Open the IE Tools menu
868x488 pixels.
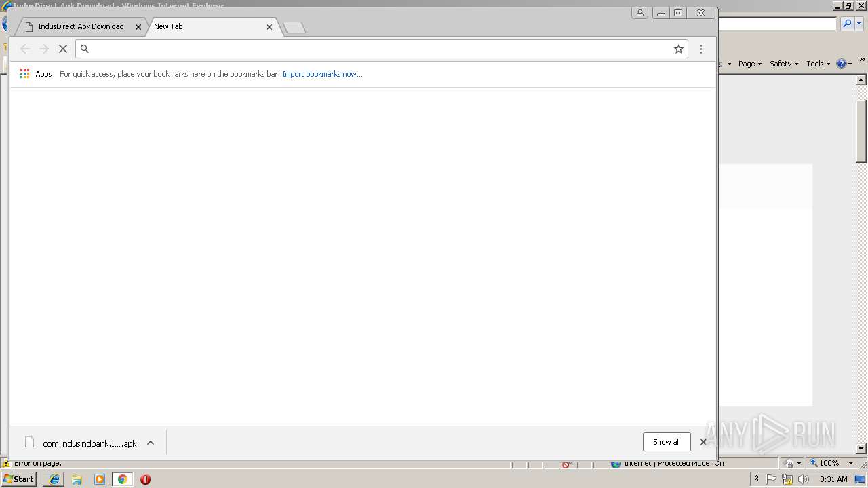pos(818,64)
